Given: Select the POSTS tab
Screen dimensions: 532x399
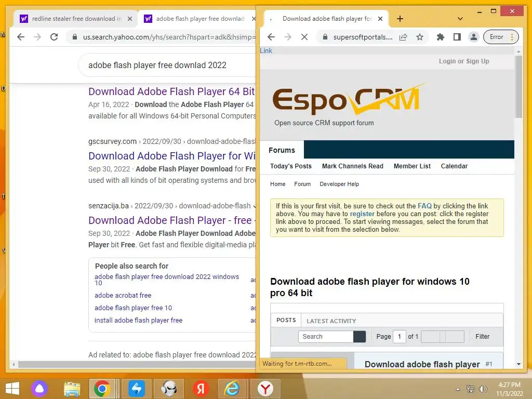Looking at the screenshot, I should point(286,320).
